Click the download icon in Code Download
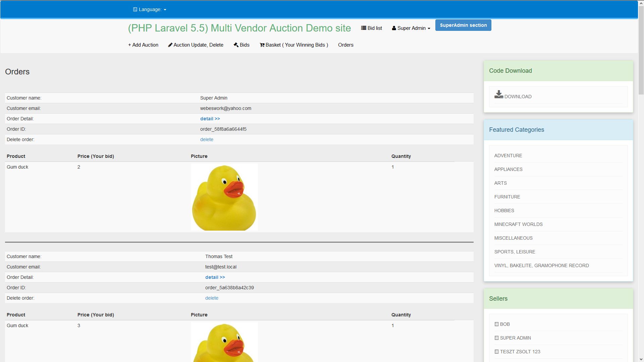644x362 pixels. point(498,95)
